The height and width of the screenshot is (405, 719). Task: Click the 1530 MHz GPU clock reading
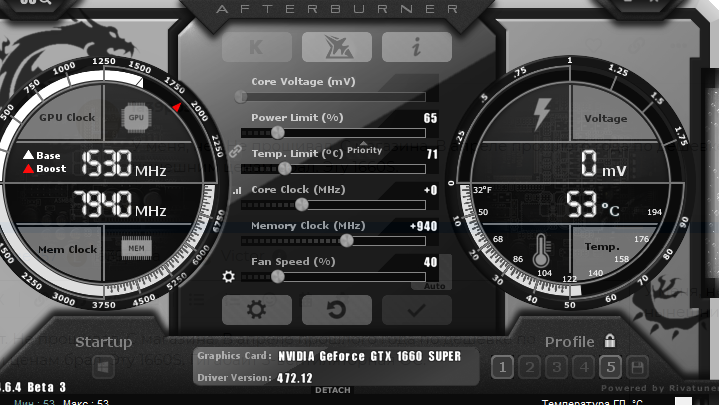tap(124, 163)
